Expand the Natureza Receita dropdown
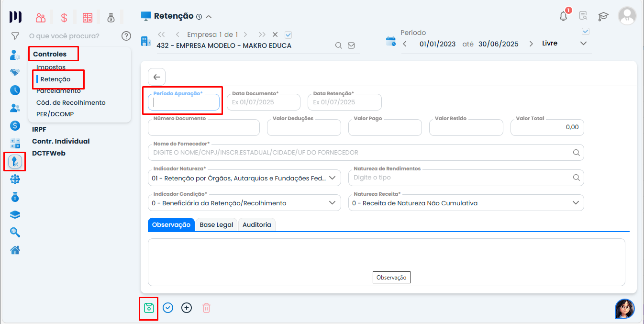Image resolution: width=644 pixels, height=324 pixels. pos(576,203)
